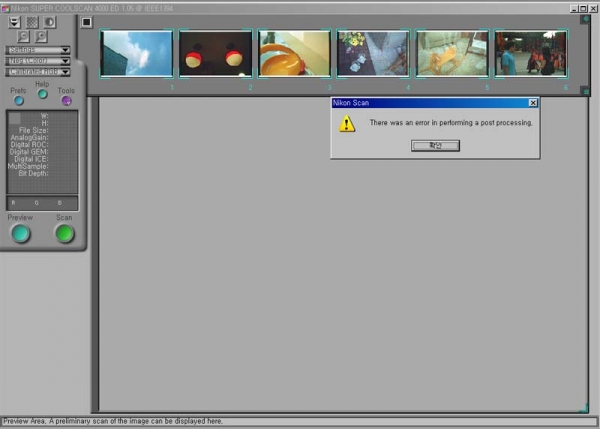
Task: Open Tools with the purple round button
Action: 66,100
